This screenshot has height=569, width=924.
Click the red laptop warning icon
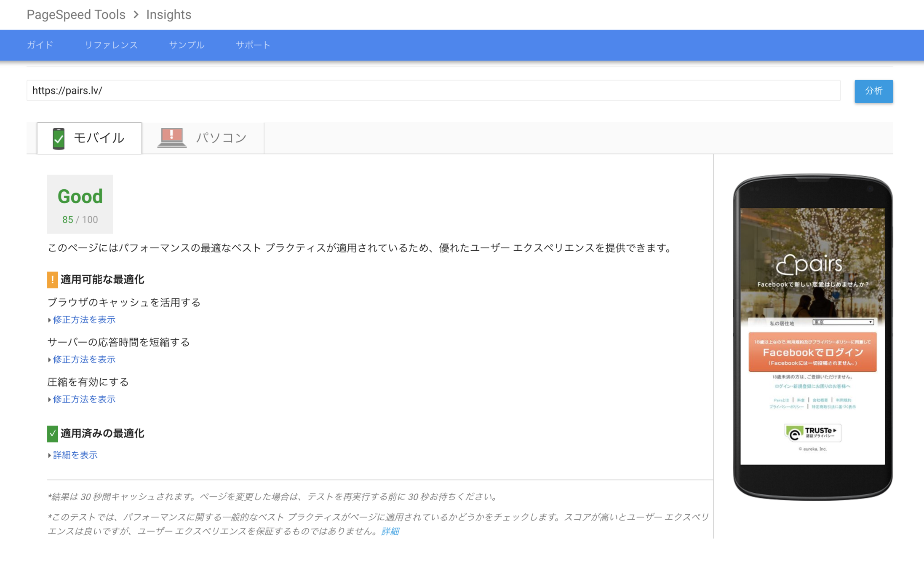[171, 137]
